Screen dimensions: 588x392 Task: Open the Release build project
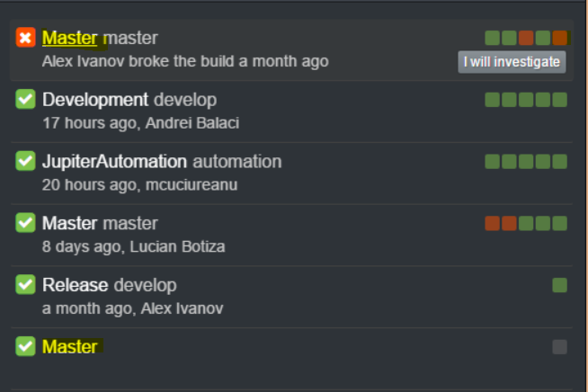pyautogui.click(x=76, y=285)
